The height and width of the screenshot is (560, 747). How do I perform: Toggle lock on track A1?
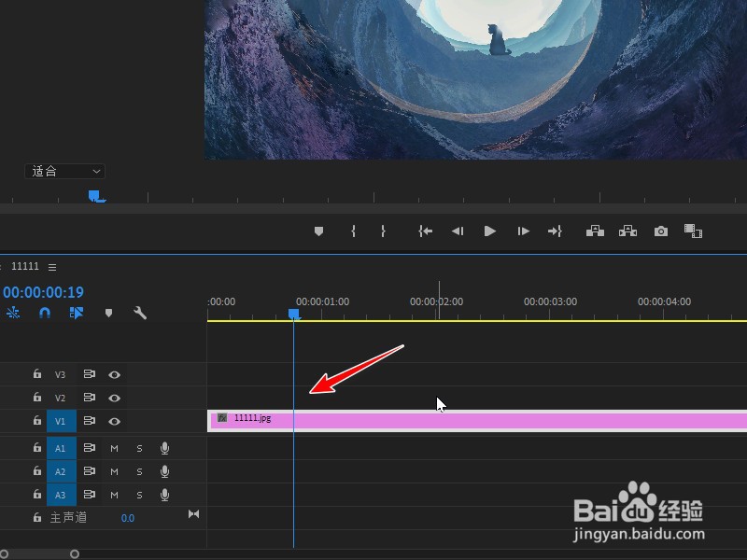click(x=37, y=448)
